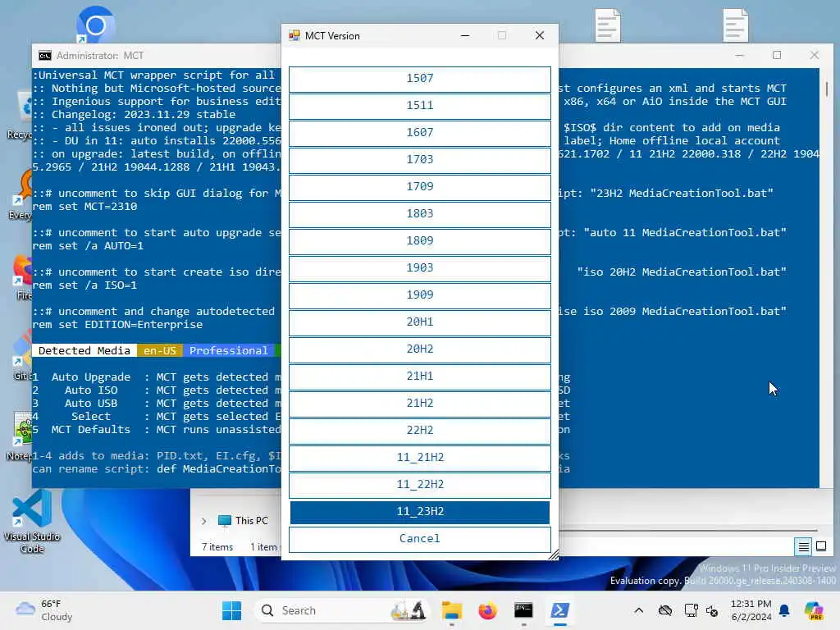The image size is (840, 630).
Task: Select version 1507 in MCT Version dialog
Action: (x=419, y=79)
